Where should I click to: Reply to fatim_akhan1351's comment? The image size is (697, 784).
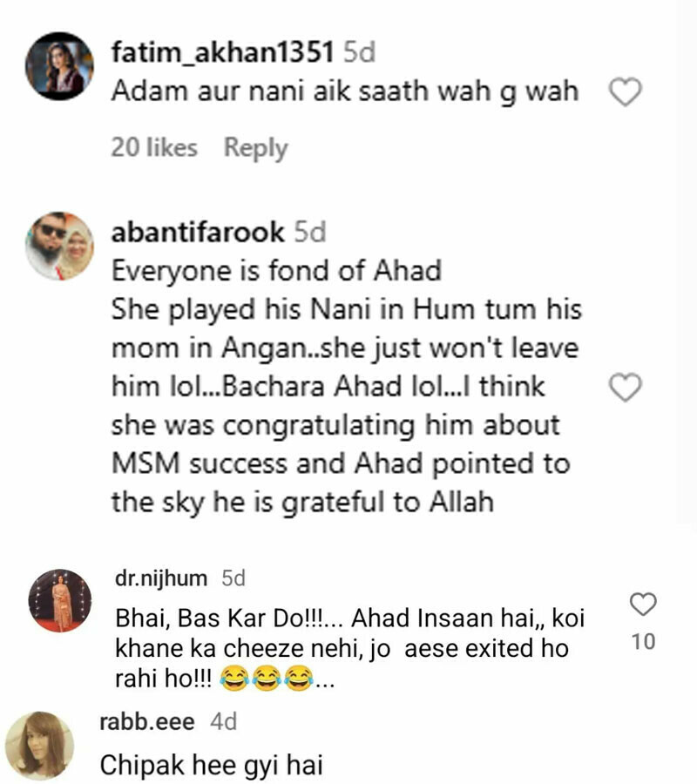[255, 148]
